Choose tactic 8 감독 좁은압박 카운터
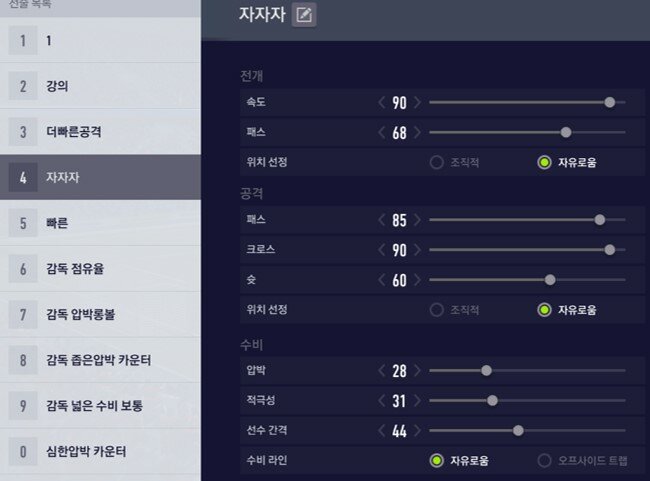 (x=100, y=360)
